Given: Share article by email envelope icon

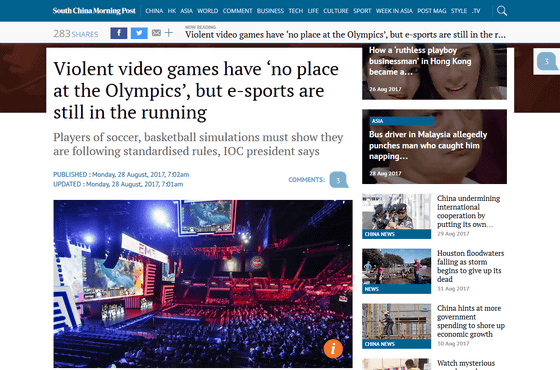Looking at the screenshot, I should pos(156,33).
